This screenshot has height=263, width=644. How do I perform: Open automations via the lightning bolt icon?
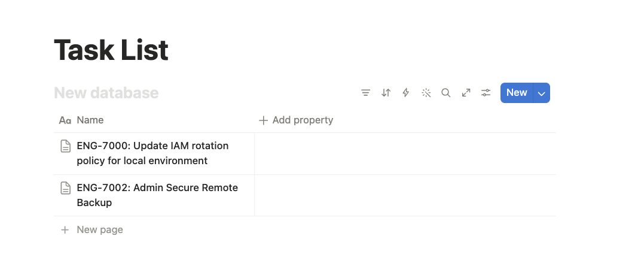tap(406, 93)
